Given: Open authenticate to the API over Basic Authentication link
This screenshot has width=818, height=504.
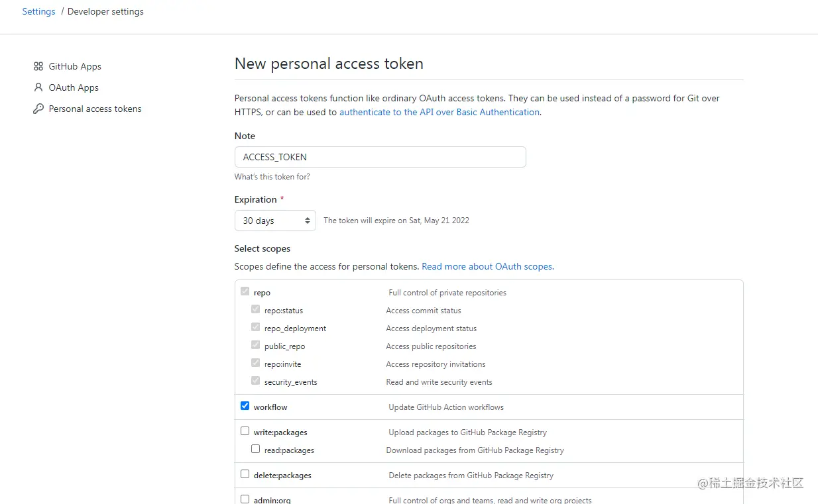Looking at the screenshot, I should tap(439, 112).
